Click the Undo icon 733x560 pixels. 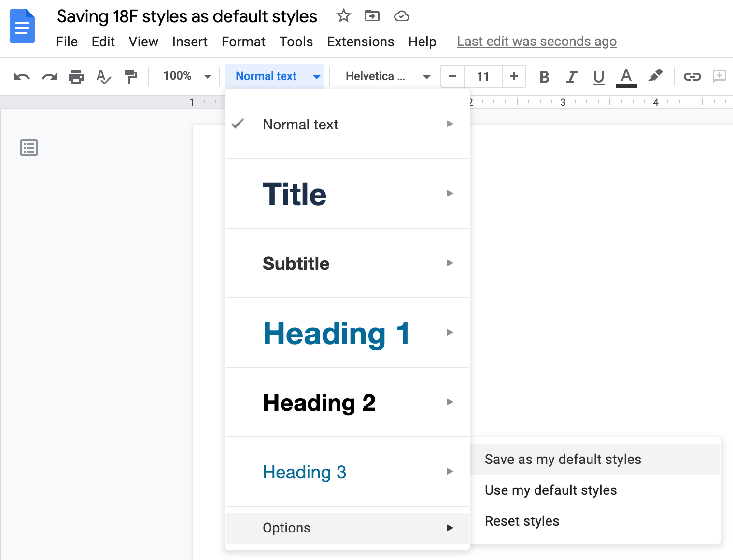[21, 76]
